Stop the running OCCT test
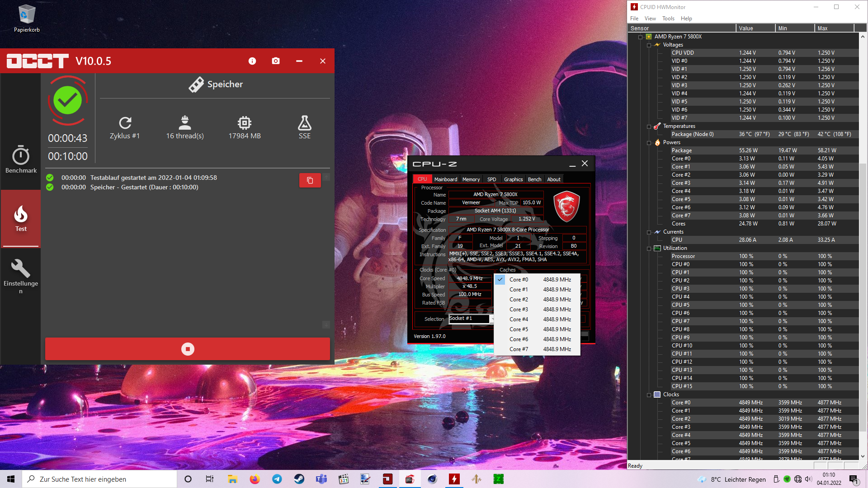868x488 pixels. 188,349
